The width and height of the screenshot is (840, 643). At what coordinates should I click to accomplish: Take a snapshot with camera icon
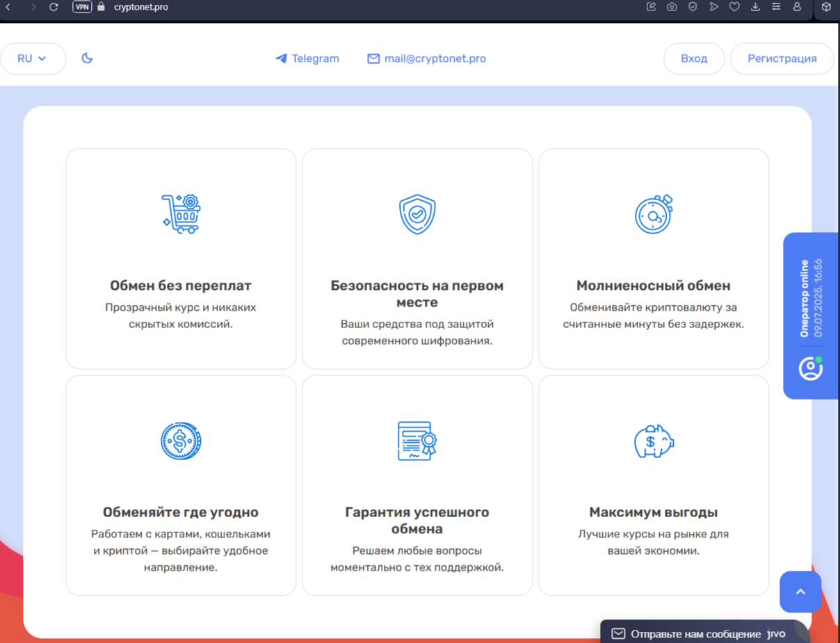pos(672,7)
